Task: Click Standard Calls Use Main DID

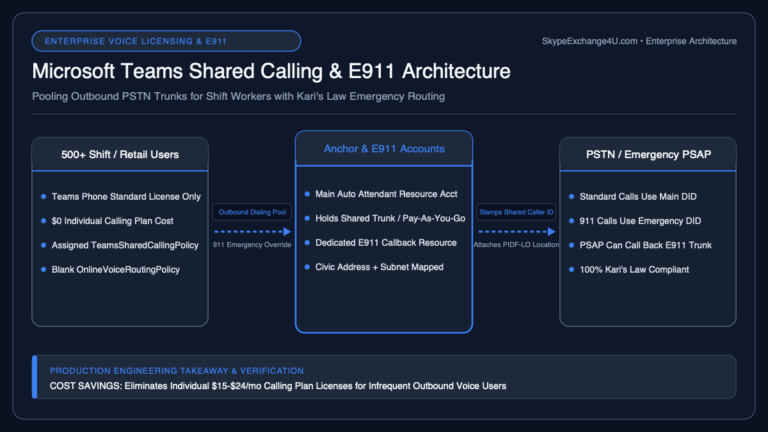Action: point(638,196)
